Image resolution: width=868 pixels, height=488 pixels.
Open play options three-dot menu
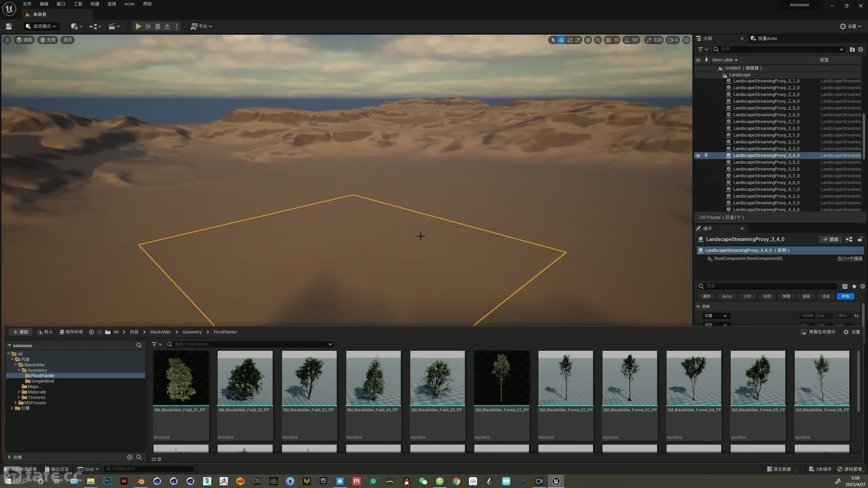point(177,26)
